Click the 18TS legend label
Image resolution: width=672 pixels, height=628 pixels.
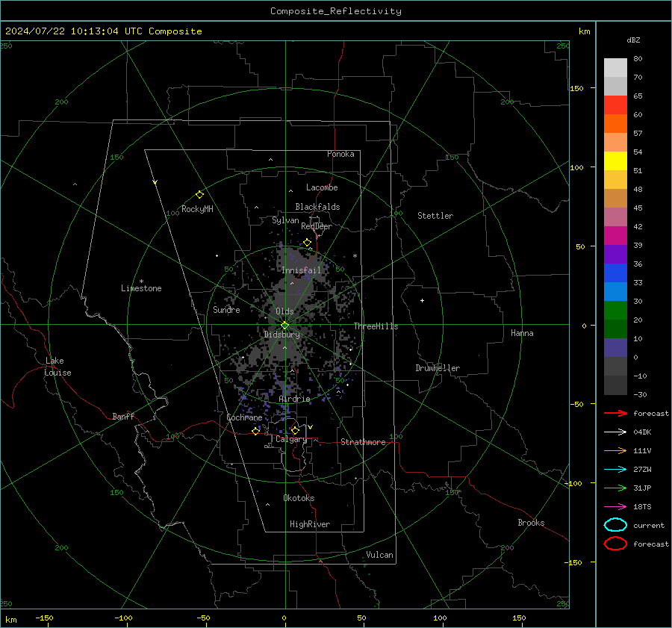click(x=642, y=507)
